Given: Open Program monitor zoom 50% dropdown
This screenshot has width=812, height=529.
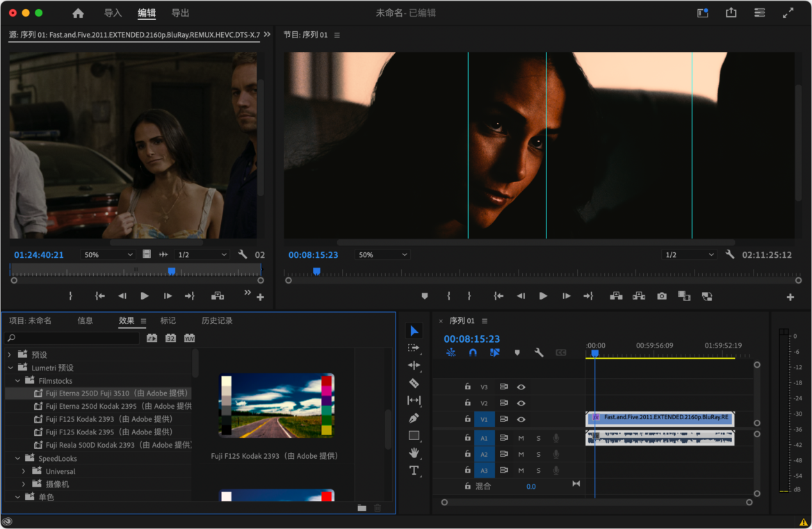Looking at the screenshot, I should click(x=382, y=254).
